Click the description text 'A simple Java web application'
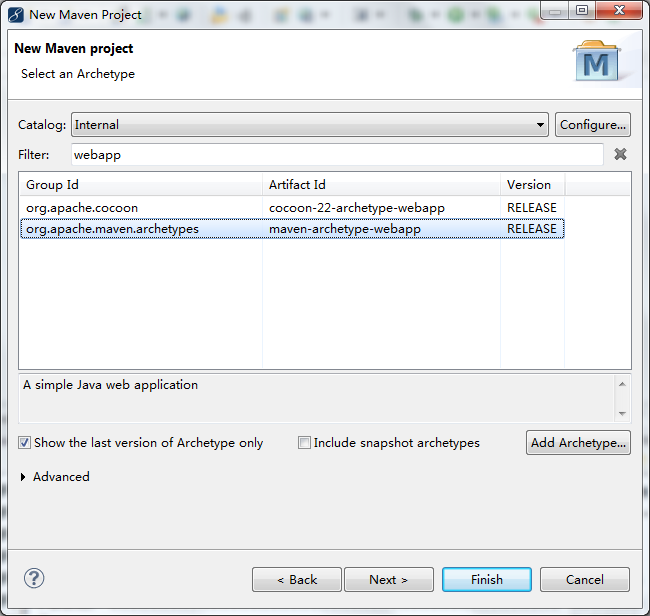This screenshot has width=650, height=616. point(110,385)
